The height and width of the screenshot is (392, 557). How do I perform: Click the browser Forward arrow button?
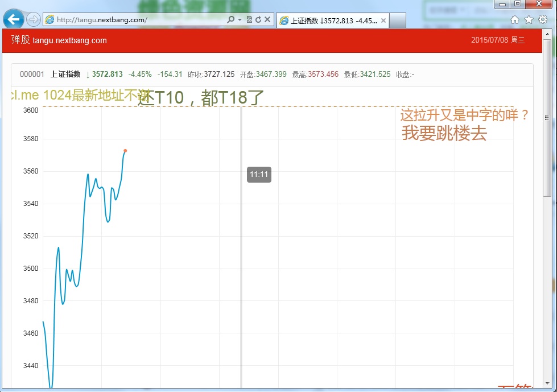coord(34,19)
